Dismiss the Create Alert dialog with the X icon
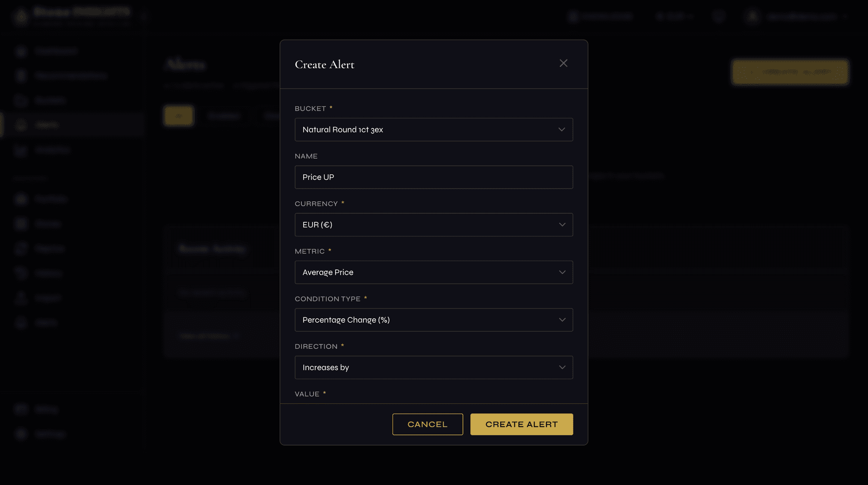This screenshot has width=868, height=485. click(563, 63)
